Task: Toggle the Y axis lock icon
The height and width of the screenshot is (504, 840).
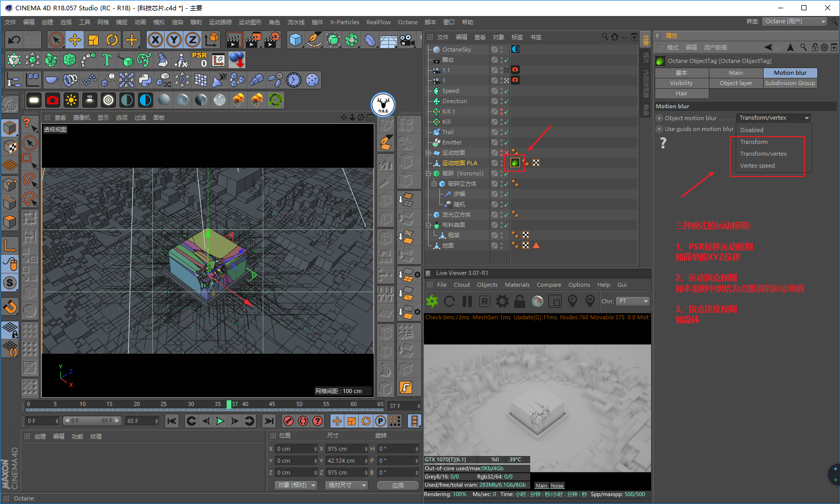Action: [174, 40]
